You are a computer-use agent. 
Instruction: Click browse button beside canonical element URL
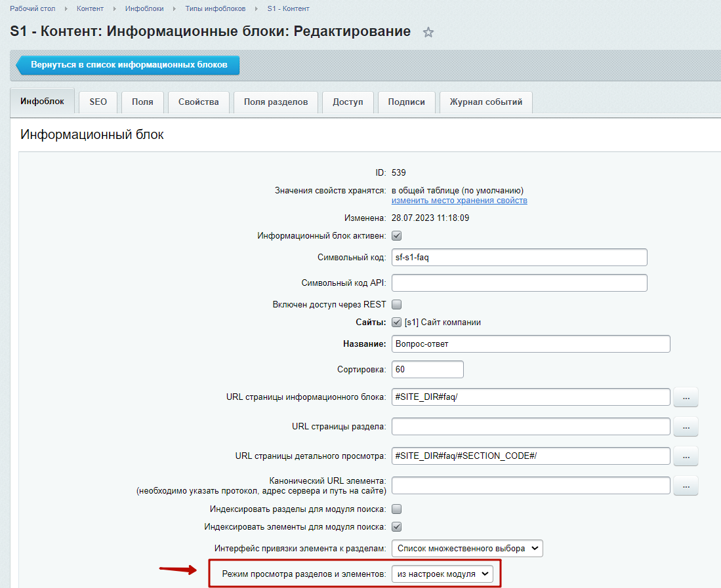click(x=686, y=485)
